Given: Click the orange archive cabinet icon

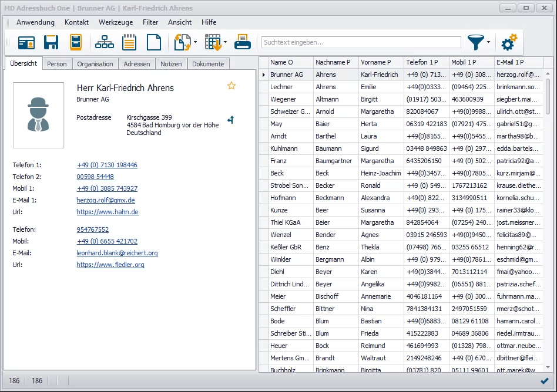Looking at the screenshot, I should [75, 42].
